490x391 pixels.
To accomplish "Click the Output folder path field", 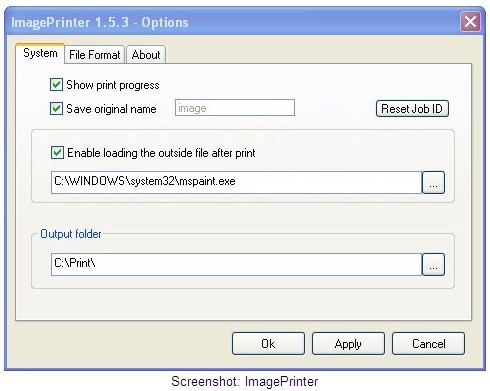I will click(x=236, y=264).
